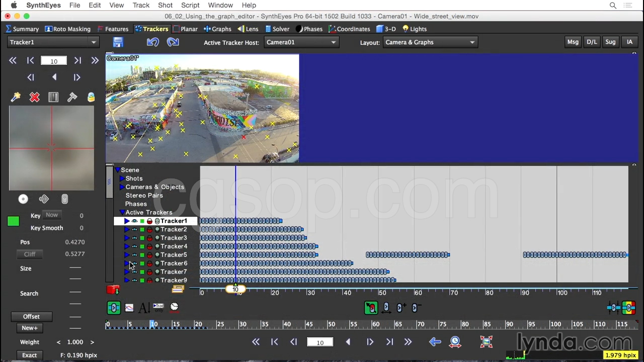Click the mouse-shaped icon under tracker preview

pyautogui.click(x=64, y=199)
